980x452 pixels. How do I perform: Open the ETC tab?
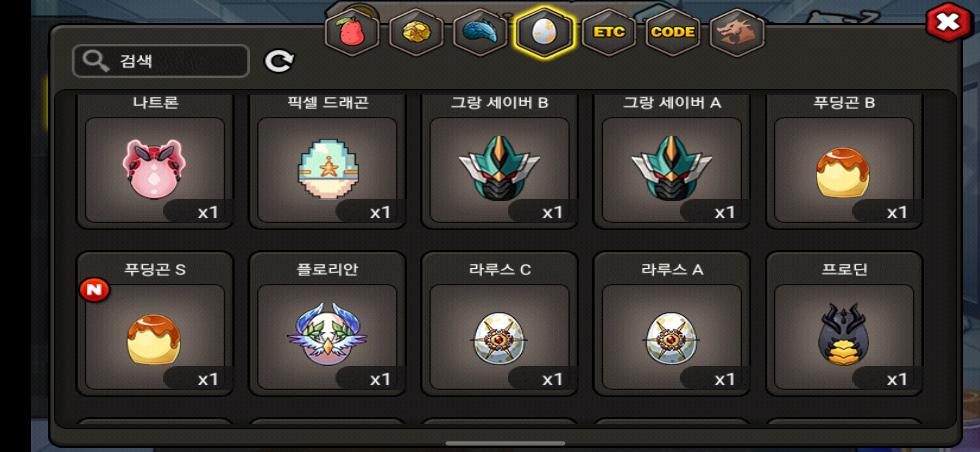pyautogui.click(x=609, y=32)
